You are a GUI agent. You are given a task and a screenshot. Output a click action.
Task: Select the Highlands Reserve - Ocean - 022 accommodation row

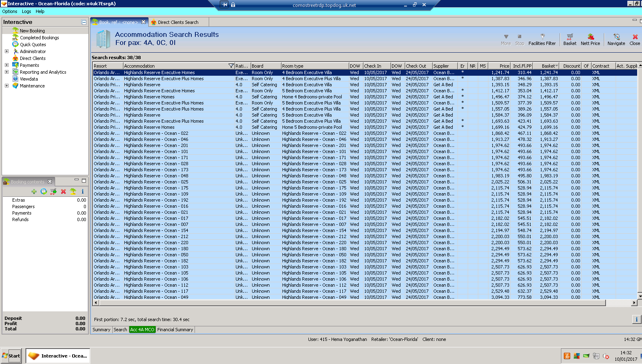pos(365,133)
